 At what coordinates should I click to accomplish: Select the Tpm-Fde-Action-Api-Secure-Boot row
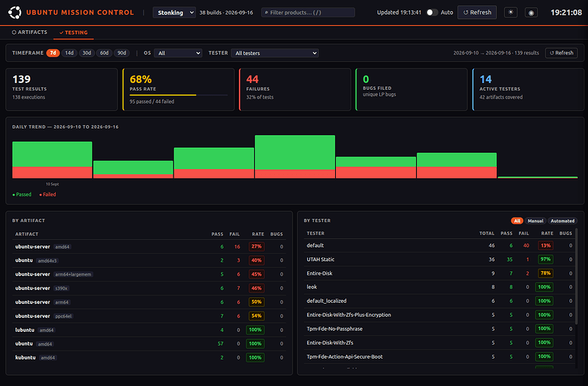[439, 357]
